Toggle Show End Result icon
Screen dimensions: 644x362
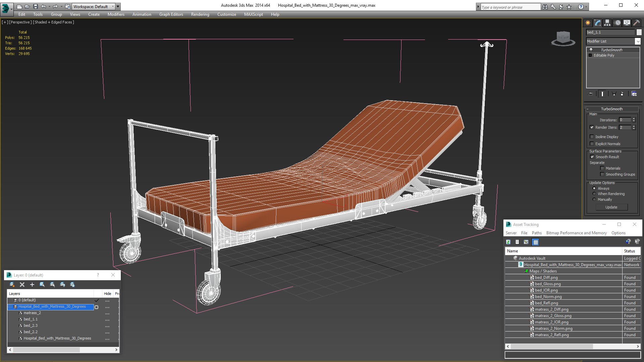[602, 94]
